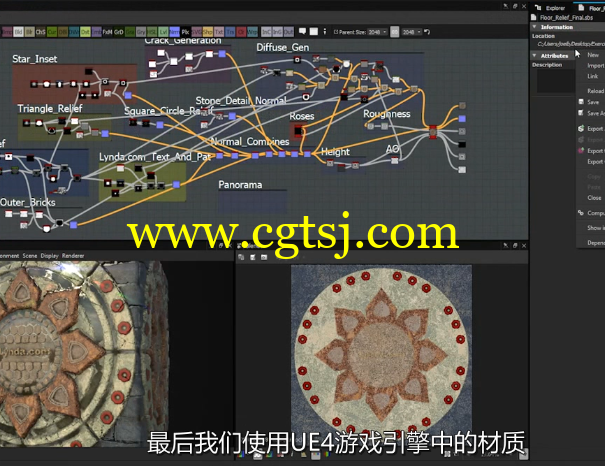Viewport: 605px width, 466px height.
Task: Click the Trs transform node icon
Action: coord(230,32)
